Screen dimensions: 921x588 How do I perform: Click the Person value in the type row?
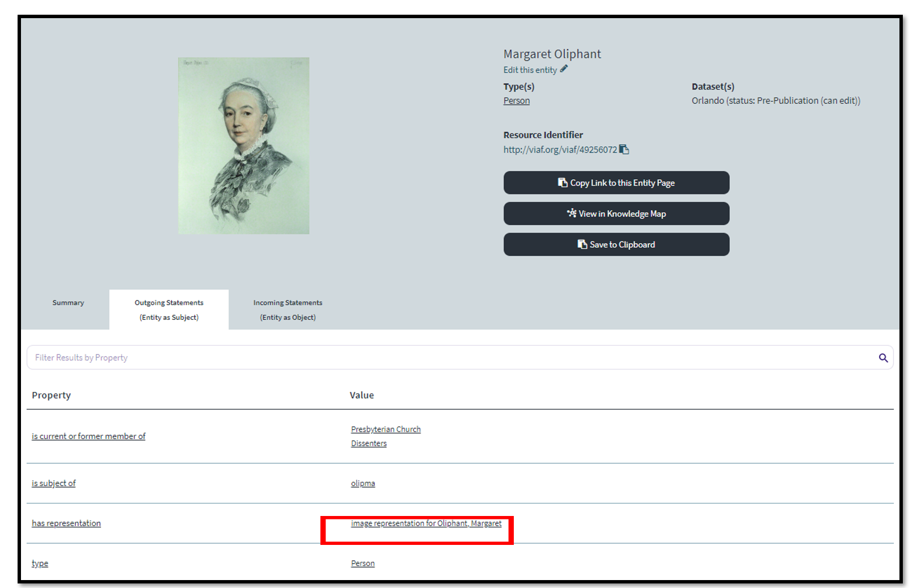tap(363, 563)
